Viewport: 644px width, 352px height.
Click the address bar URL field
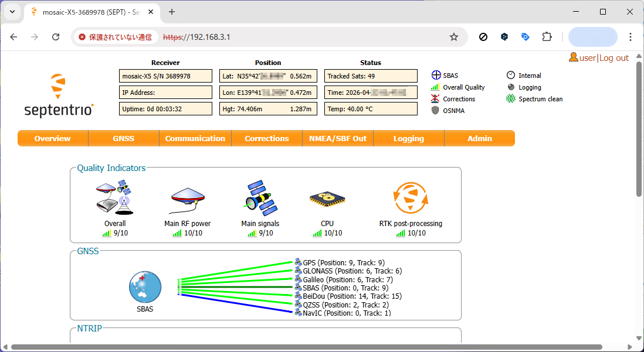(305, 37)
